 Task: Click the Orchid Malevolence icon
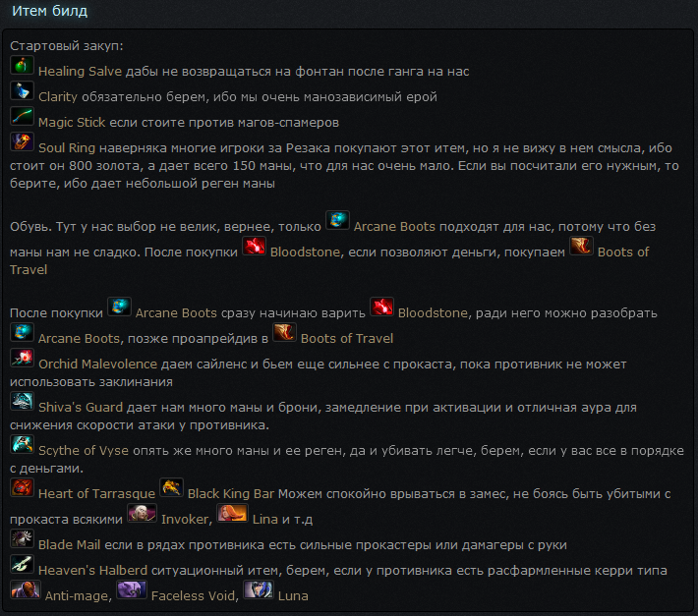[22, 358]
